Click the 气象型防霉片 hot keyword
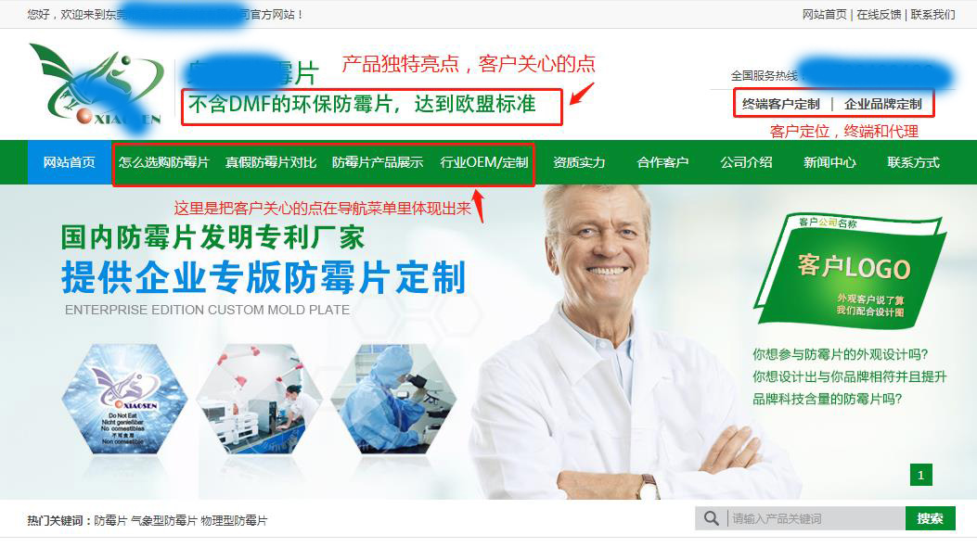Viewport: 977px width, 560px height. 164,521
